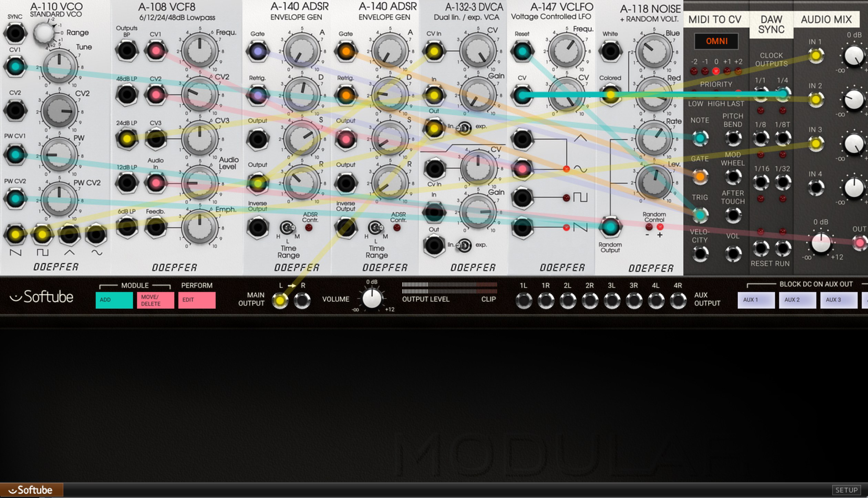Toggle first ADSR Time Range switch
This screenshot has height=498, width=868.
click(x=287, y=227)
